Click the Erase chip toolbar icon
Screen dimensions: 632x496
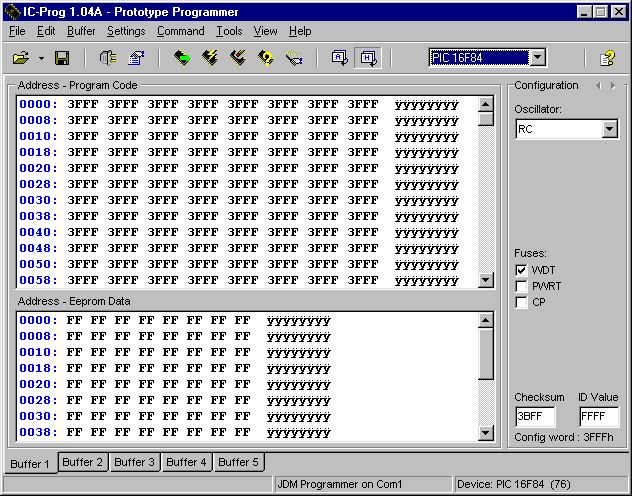point(237,59)
